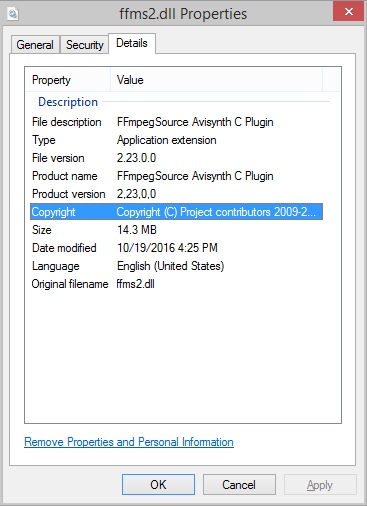This screenshot has width=367, height=506.
Task: Switch to the General tab
Action: pos(35,45)
